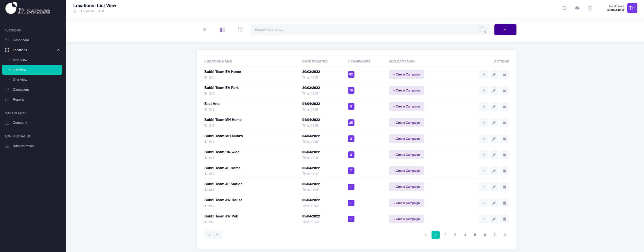Create Campaign for Bubbl Team JW Pub

(x=406, y=219)
